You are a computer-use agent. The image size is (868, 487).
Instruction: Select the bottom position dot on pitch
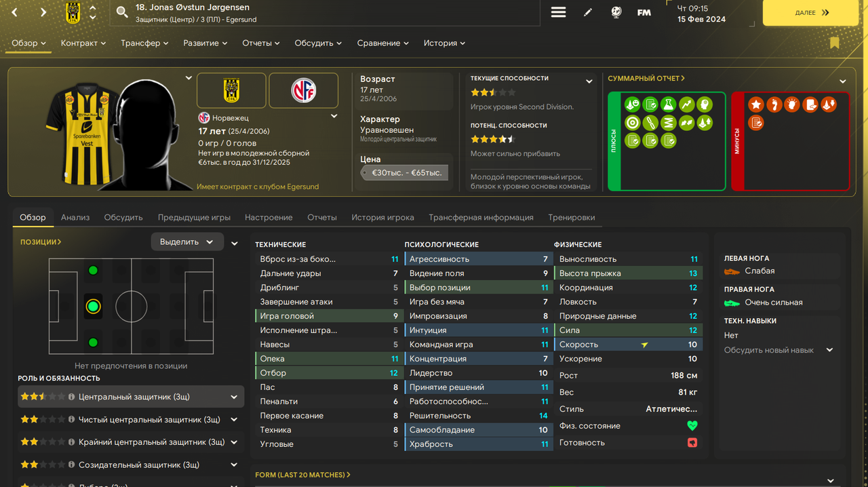[94, 343]
